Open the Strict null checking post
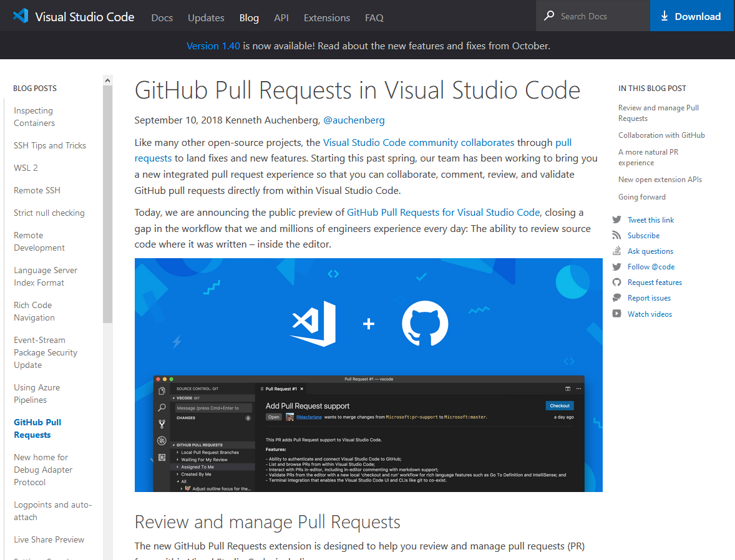Screen dimensions: 735x560 pos(49,213)
